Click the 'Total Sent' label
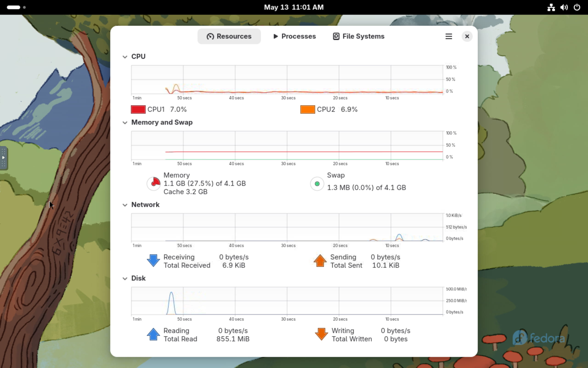Viewport: 588px width, 368px height. (346, 265)
